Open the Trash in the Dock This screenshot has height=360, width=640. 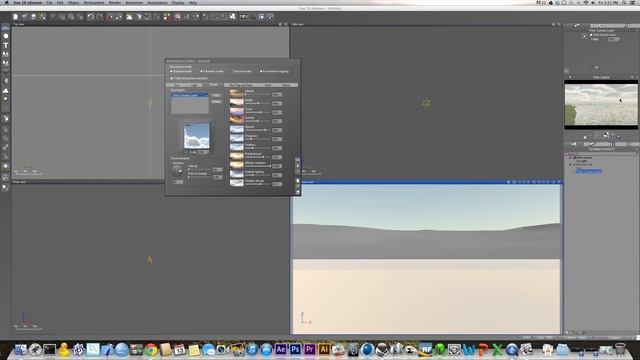[620, 349]
